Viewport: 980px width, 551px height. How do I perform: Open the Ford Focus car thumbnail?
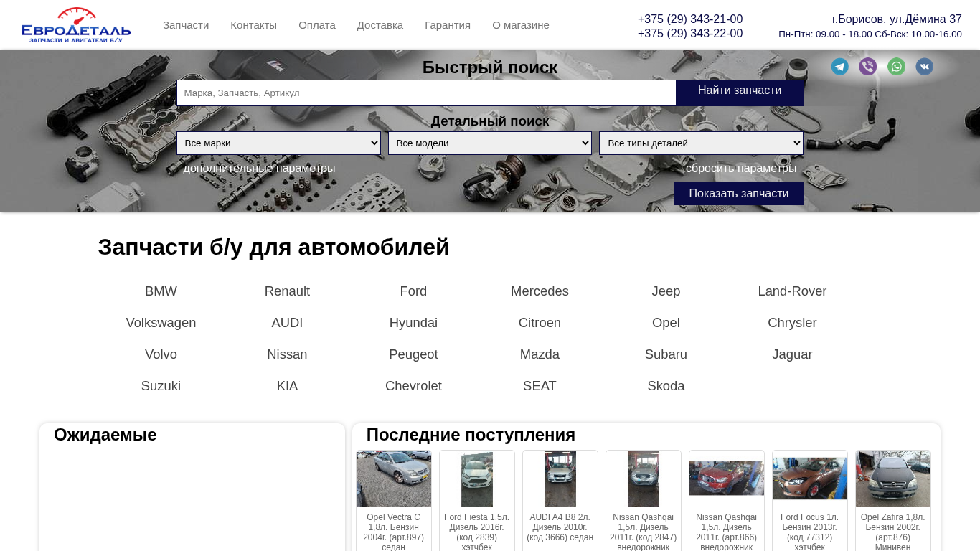810,479
